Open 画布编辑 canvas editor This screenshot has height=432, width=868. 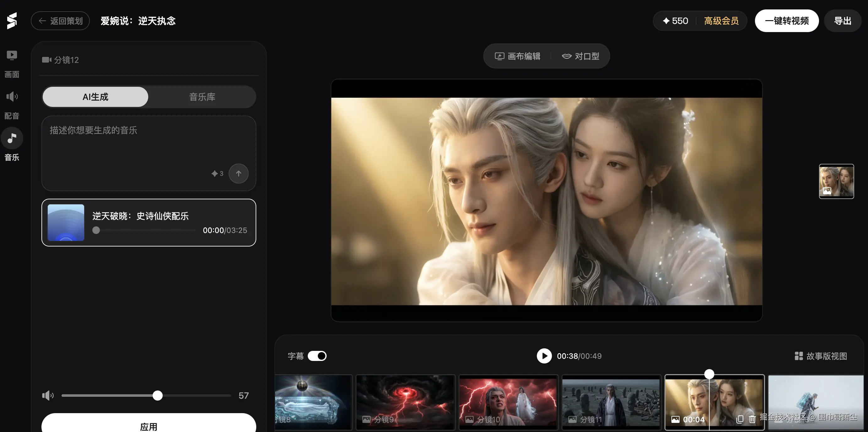[x=518, y=56]
